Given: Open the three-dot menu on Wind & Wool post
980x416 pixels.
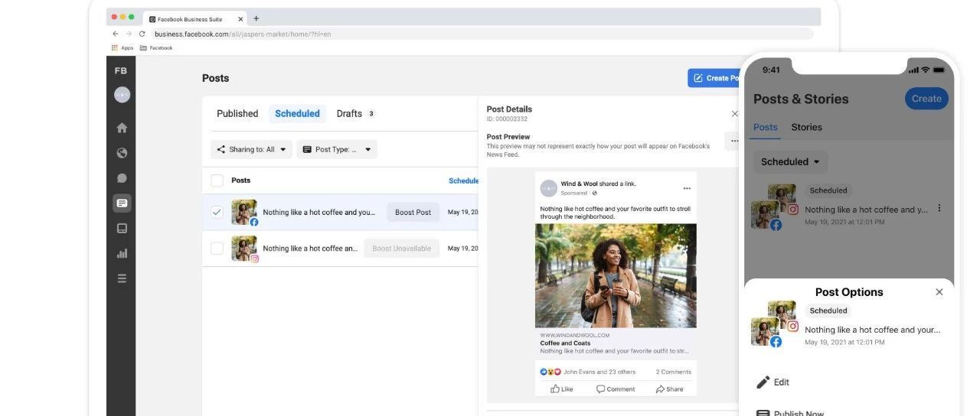Looking at the screenshot, I should [687, 188].
